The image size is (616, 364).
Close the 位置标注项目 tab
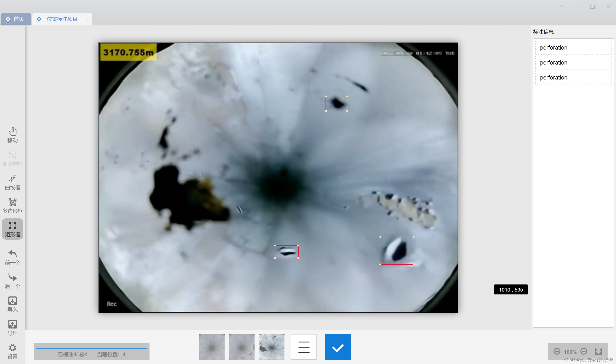click(87, 19)
